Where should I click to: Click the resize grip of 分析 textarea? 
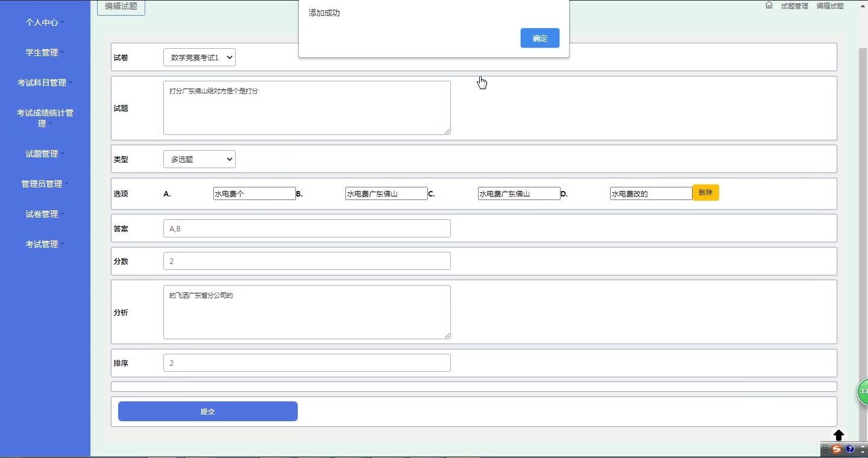pos(447,335)
